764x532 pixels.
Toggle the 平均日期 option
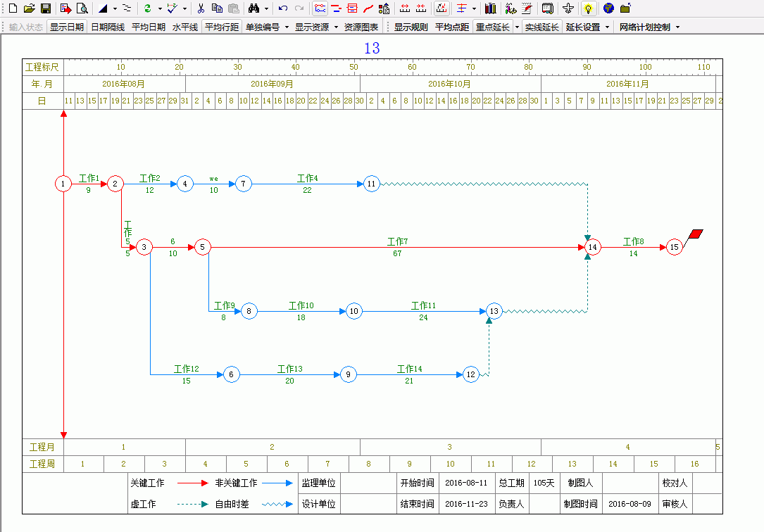(149, 27)
